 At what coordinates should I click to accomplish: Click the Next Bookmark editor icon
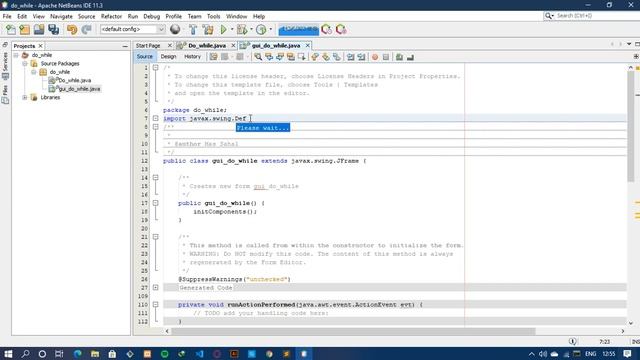[326, 57]
